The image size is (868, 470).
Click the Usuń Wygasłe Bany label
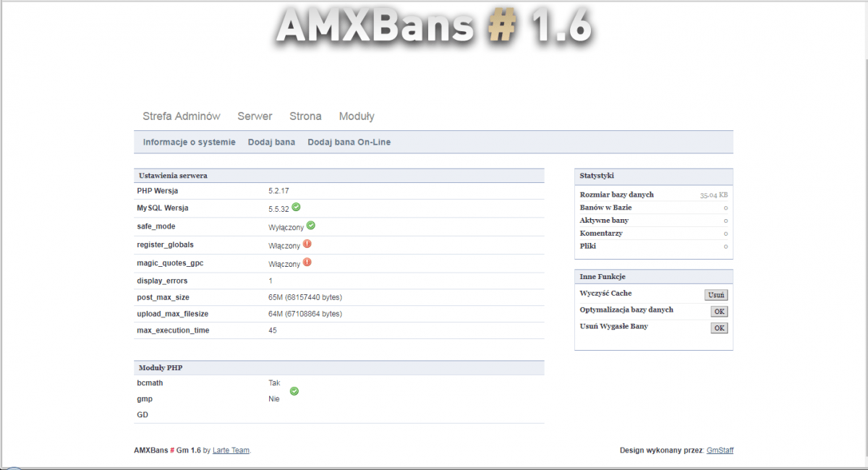614,327
